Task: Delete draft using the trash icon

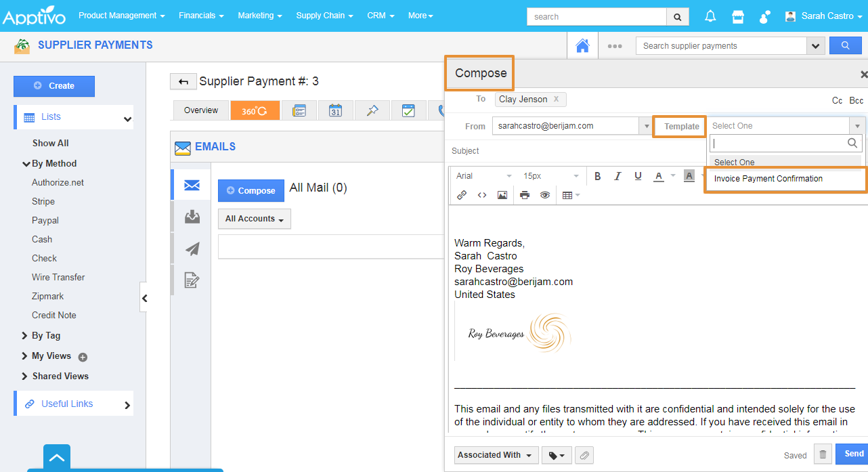Action: click(x=823, y=454)
